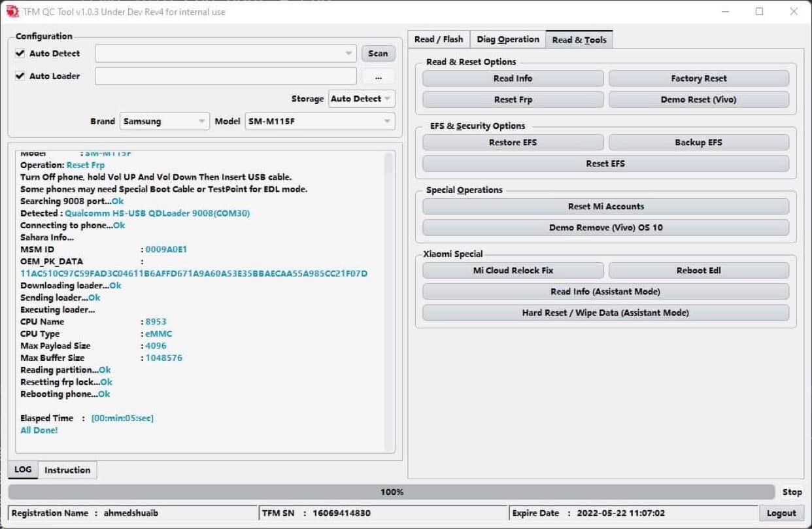812x529 pixels.
Task: Click Demo Remove (Vivo) OS 10
Action: (605, 228)
